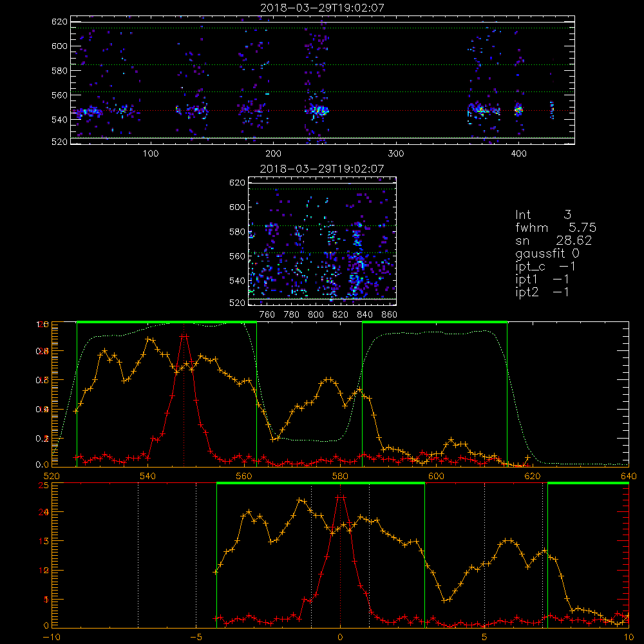Click the -5 tick label on the bottom plot
This screenshot has height=644, width=644.
[196, 637]
